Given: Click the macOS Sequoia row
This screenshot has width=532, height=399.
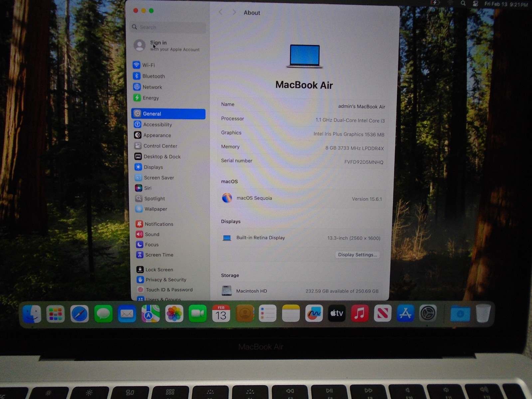Looking at the screenshot, I should pyautogui.click(x=302, y=199).
